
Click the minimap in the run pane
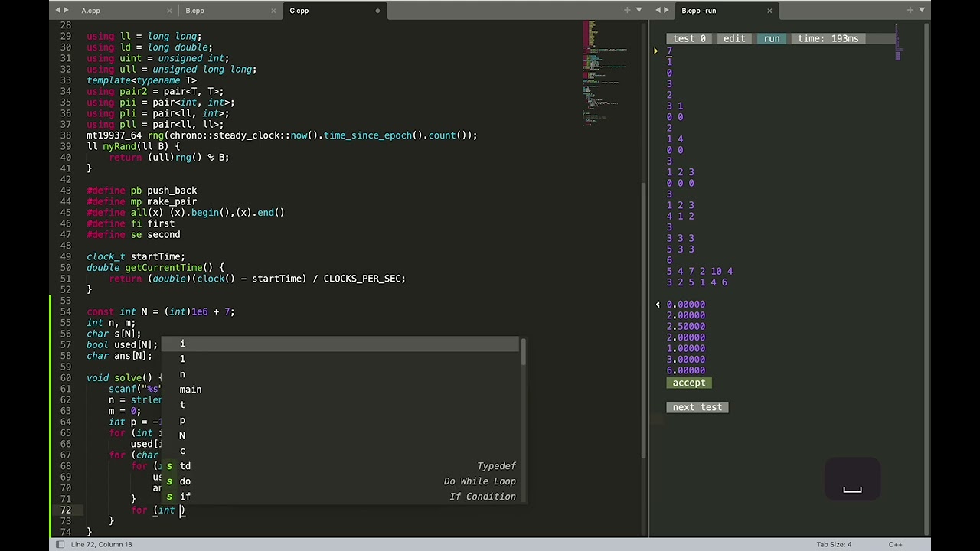[x=899, y=42]
